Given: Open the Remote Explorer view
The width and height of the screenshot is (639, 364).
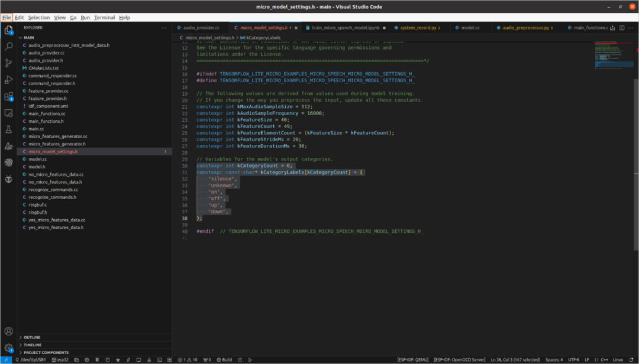Looking at the screenshot, I should pyautogui.click(x=8, y=113).
